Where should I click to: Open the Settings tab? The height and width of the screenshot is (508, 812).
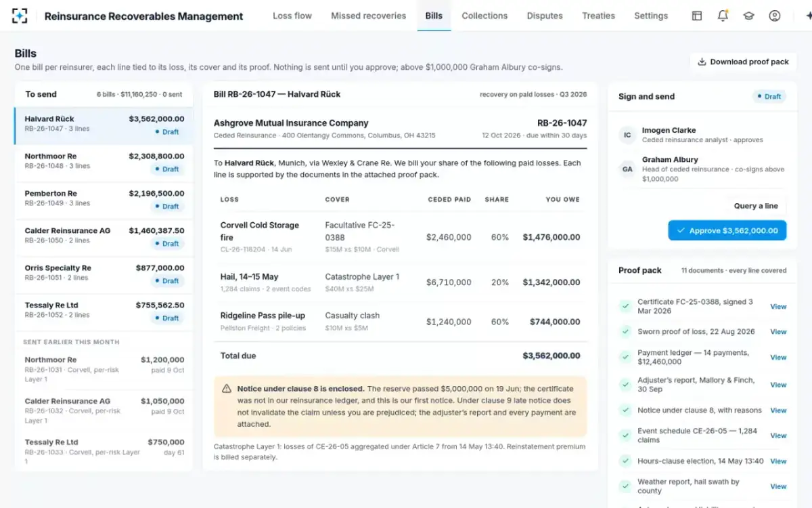pyautogui.click(x=651, y=16)
